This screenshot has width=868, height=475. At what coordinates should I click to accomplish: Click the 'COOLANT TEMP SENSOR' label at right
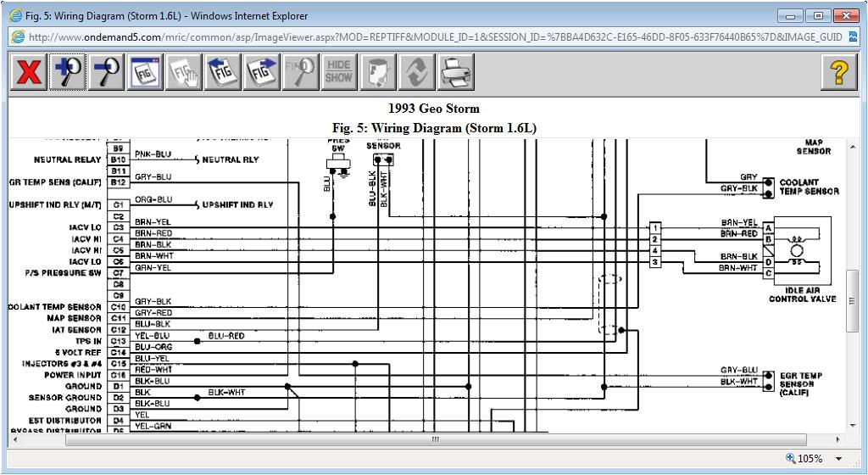pyautogui.click(x=809, y=187)
